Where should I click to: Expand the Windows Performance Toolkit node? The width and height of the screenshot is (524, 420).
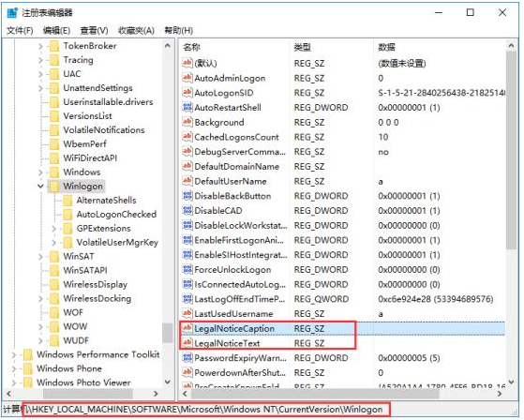(x=14, y=354)
